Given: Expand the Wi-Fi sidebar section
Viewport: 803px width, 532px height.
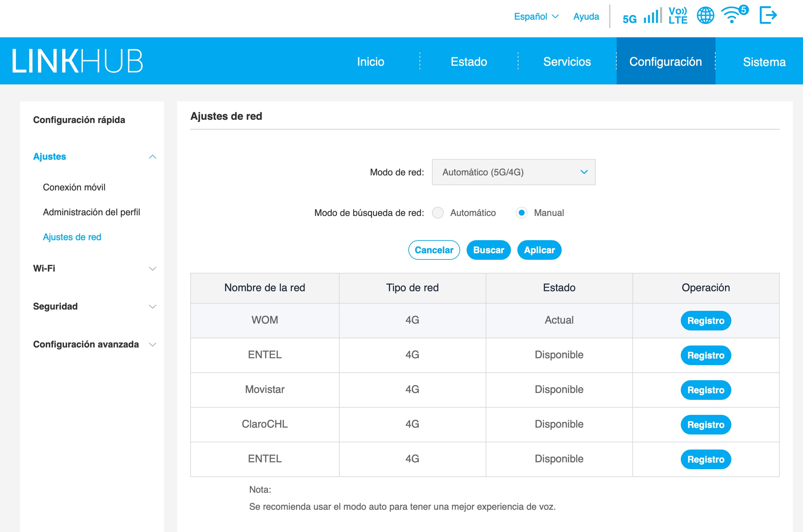Looking at the screenshot, I should click(153, 268).
